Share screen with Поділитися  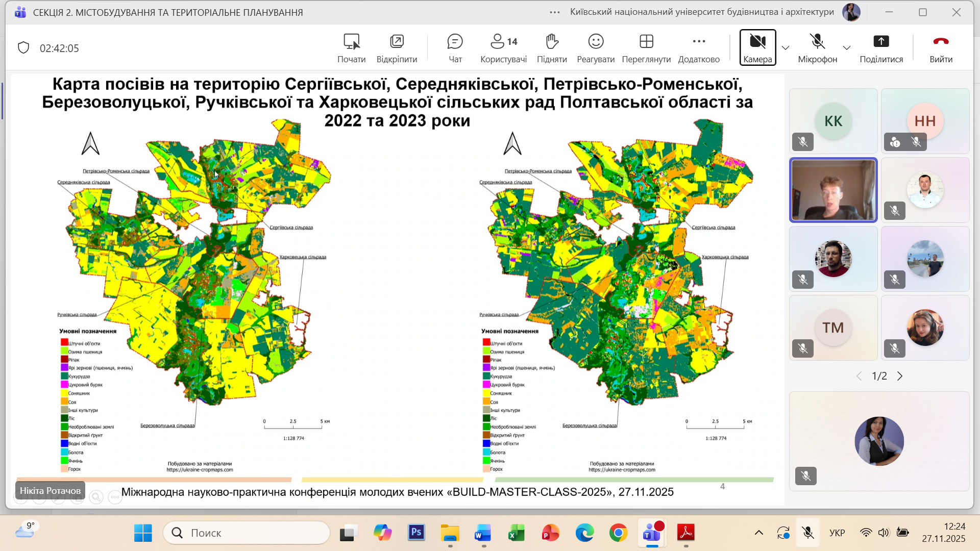(x=881, y=48)
